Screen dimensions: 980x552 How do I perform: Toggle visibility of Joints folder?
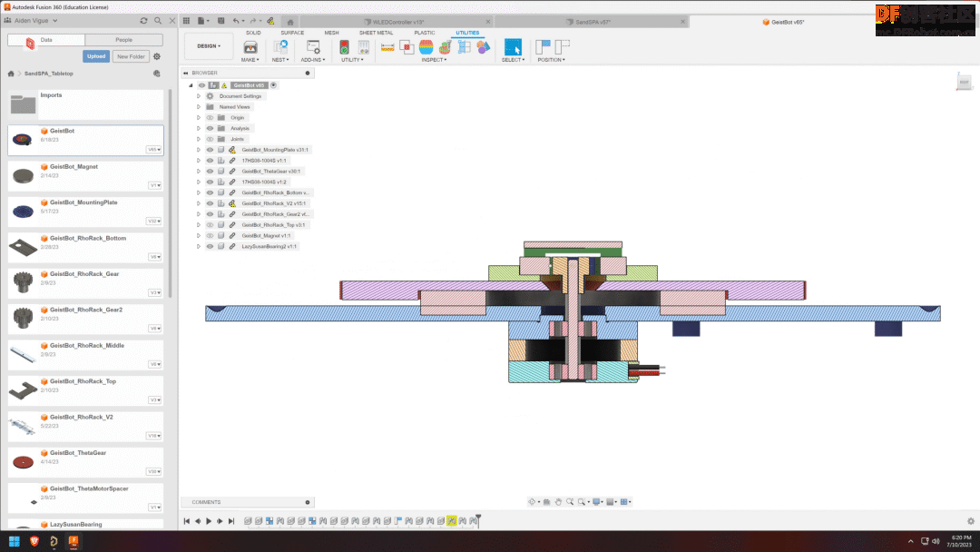coord(210,139)
